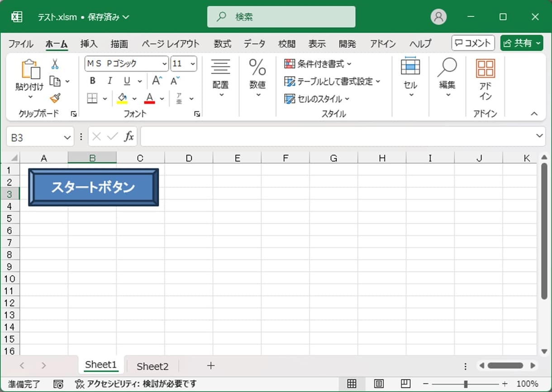Expand paste options arrow
The height and width of the screenshot is (392, 552).
tap(30, 96)
